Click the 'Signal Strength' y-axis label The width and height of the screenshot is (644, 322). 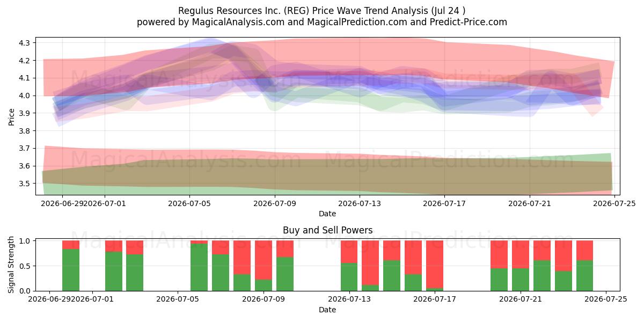(x=12, y=265)
